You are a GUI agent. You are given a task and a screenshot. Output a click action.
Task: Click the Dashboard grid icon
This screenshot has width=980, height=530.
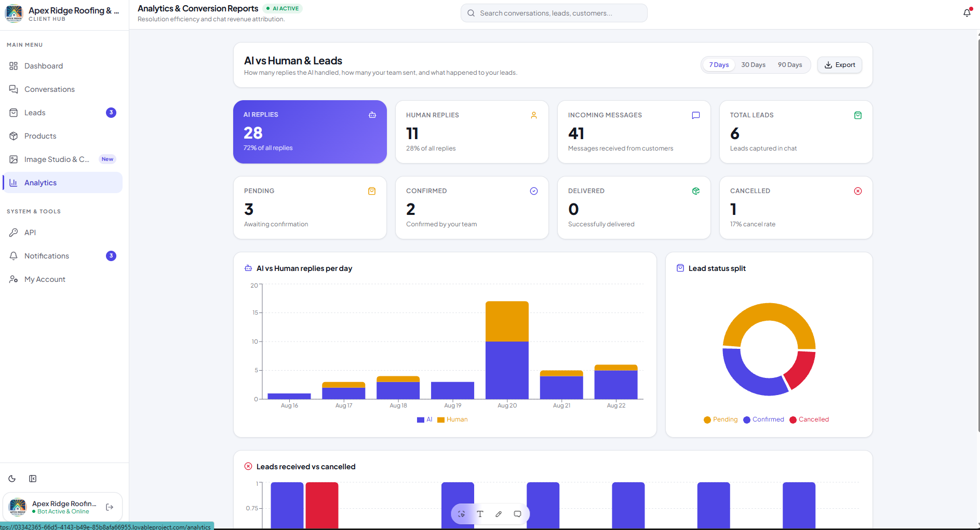(14, 66)
